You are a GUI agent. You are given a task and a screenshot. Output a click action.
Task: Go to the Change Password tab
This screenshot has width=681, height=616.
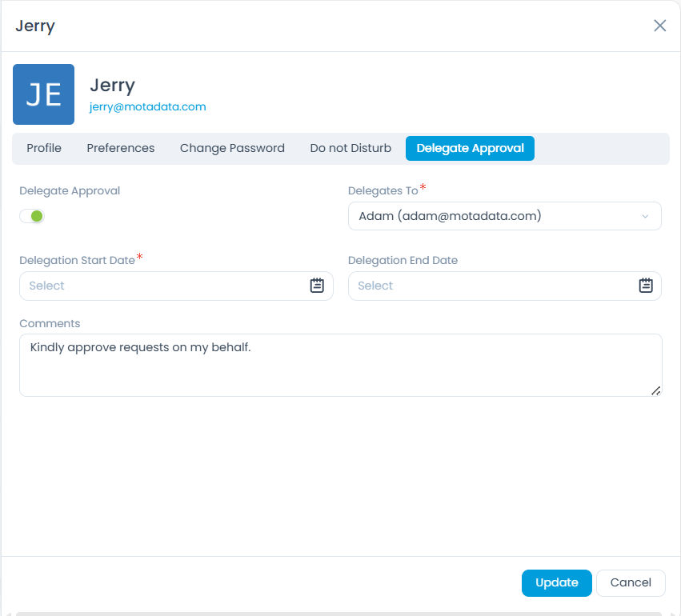[x=232, y=148]
